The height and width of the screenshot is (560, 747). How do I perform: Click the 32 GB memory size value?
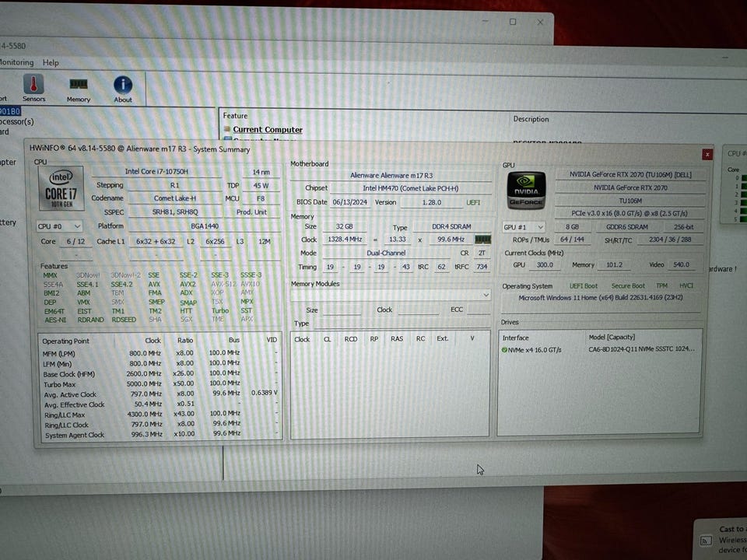345,226
